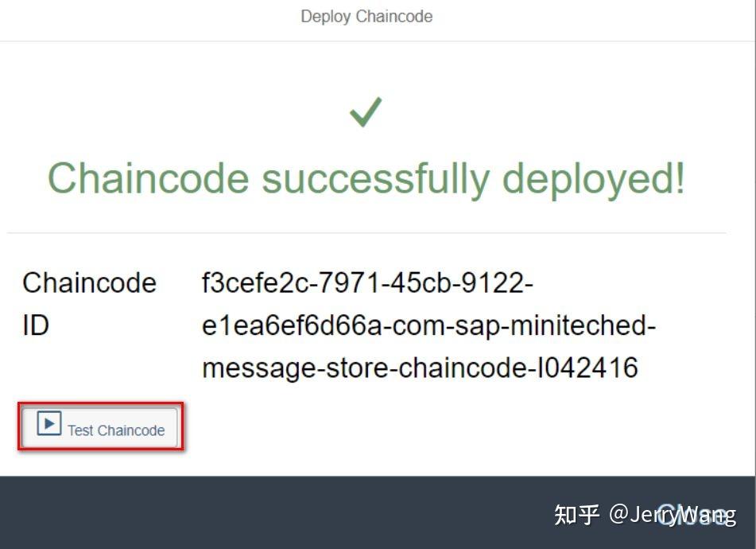Click the Test Chaincode button

point(101,426)
